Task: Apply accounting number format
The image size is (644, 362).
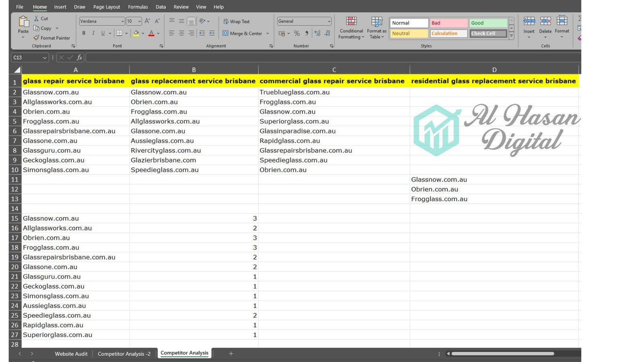Action: [x=282, y=33]
